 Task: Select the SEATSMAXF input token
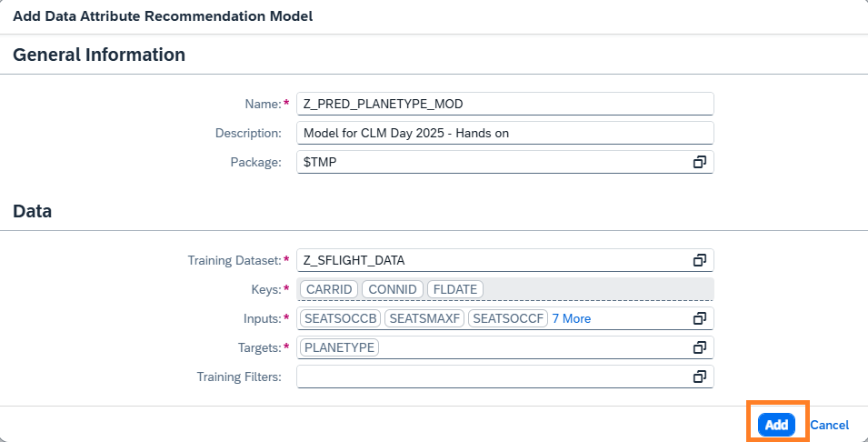click(x=424, y=318)
